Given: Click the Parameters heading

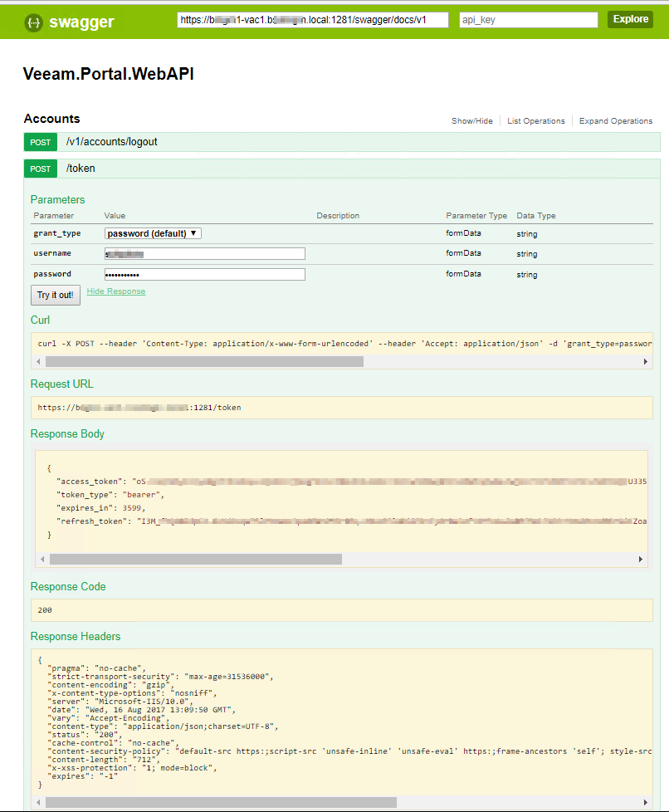Looking at the screenshot, I should click(x=57, y=200).
